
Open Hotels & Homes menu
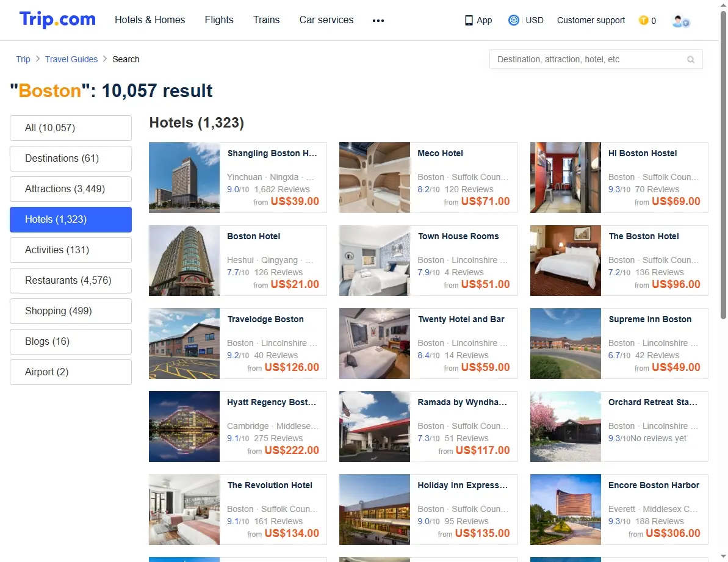(150, 20)
